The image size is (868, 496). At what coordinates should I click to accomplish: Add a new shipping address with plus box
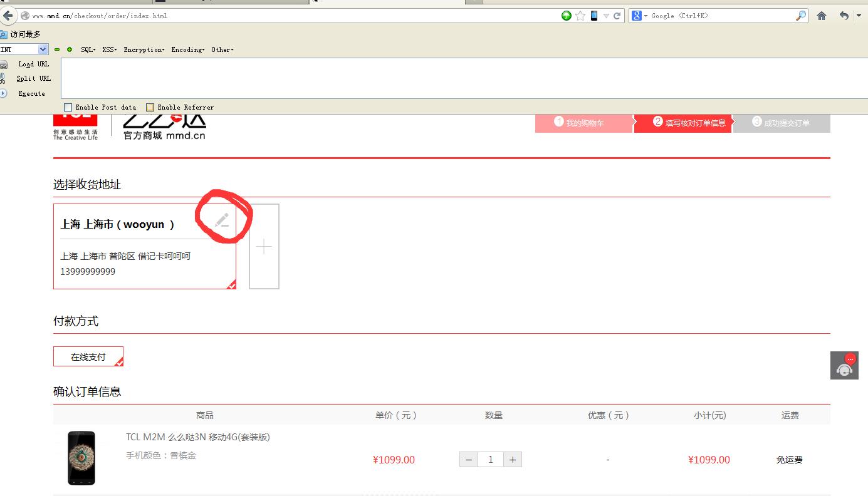click(x=264, y=246)
